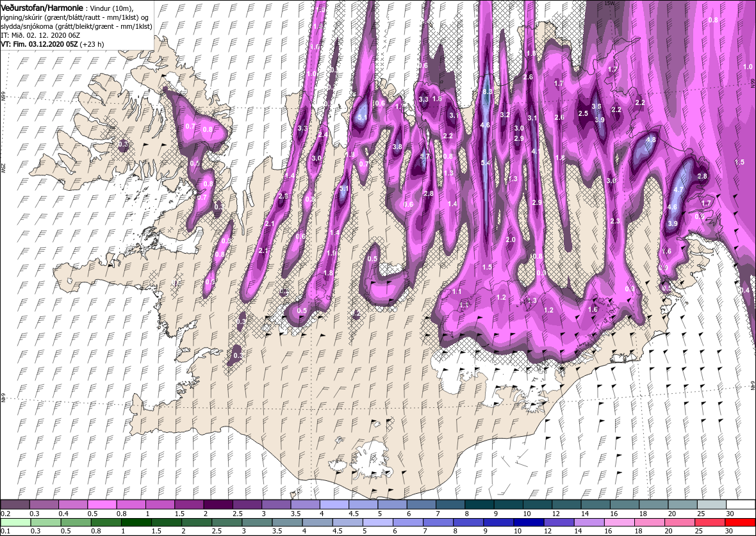Viewport: 756px width, 536px height.
Task: Click the 'VT: Fim. 03.12.2020 05Z (+23 h)' line
Action: coord(52,44)
